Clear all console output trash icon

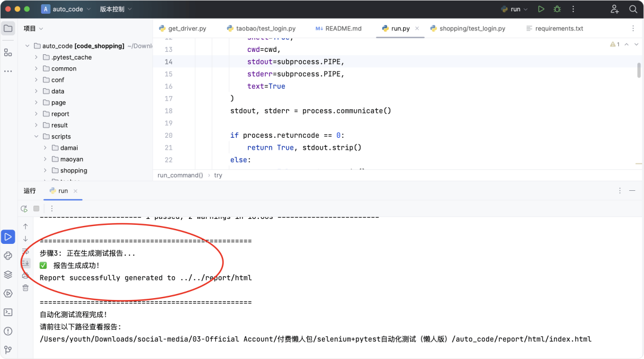tap(26, 287)
